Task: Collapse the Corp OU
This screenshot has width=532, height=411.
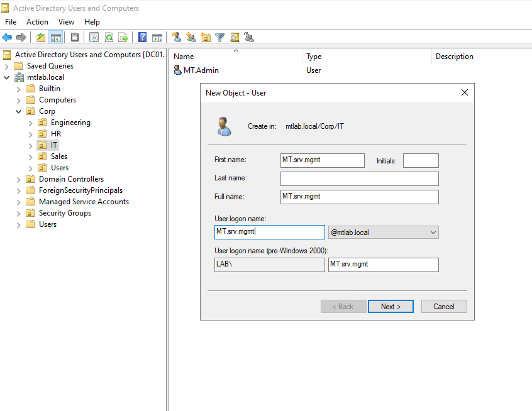Action: (x=19, y=111)
